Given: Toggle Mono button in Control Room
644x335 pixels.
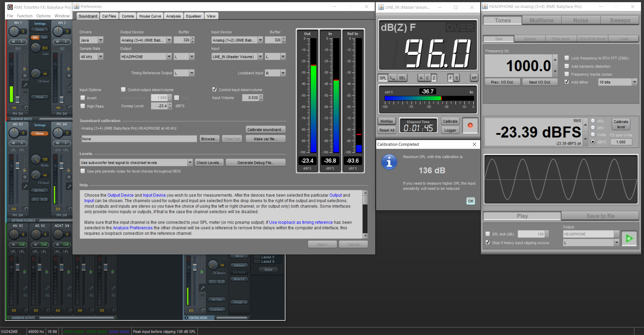Looking at the screenshot, I should 239,256.
